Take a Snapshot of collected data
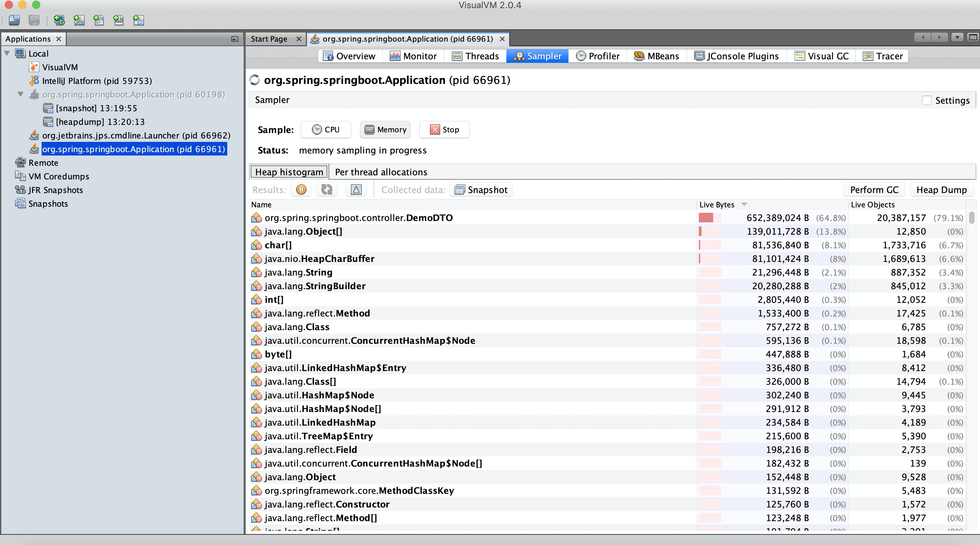Image resolution: width=980 pixels, height=545 pixels. (x=481, y=189)
